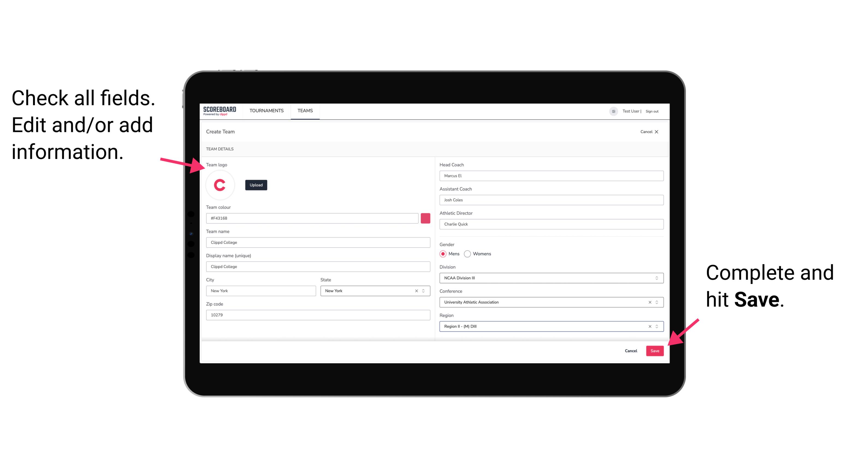Click the Save button
Screen dimensions: 868x467
pos(655,351)
